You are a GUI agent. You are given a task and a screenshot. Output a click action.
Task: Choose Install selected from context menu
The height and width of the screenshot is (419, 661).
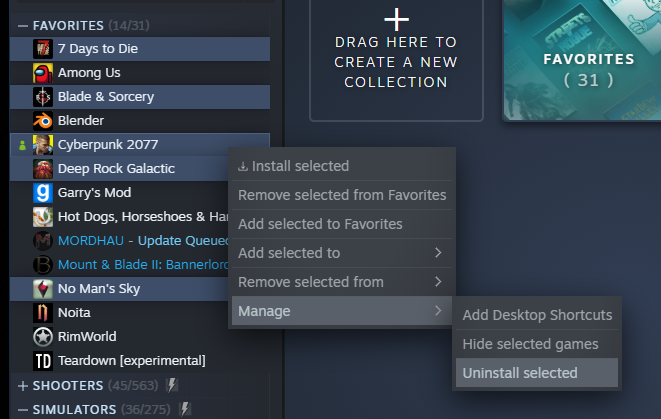[x=342, y=166]
